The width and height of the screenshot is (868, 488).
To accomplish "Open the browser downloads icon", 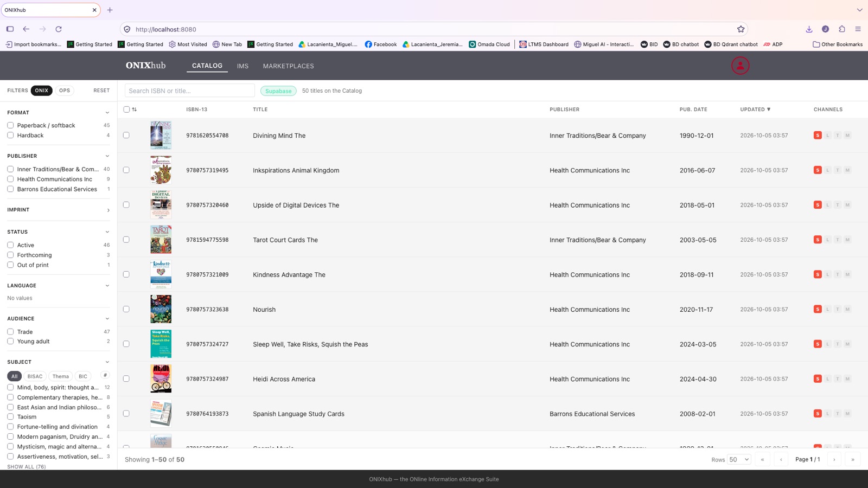I will pos(809,29).
